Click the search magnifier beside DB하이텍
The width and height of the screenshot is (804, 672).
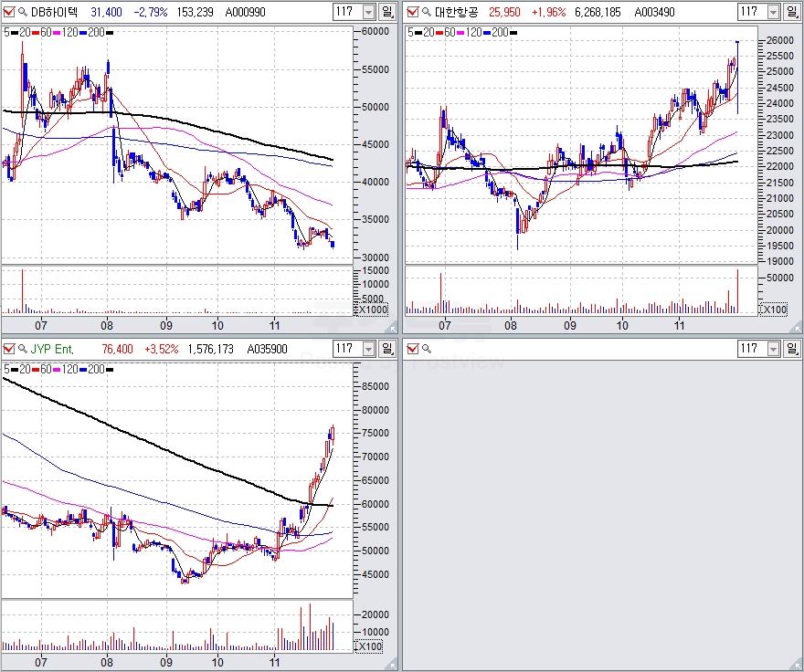click(23, 12)
